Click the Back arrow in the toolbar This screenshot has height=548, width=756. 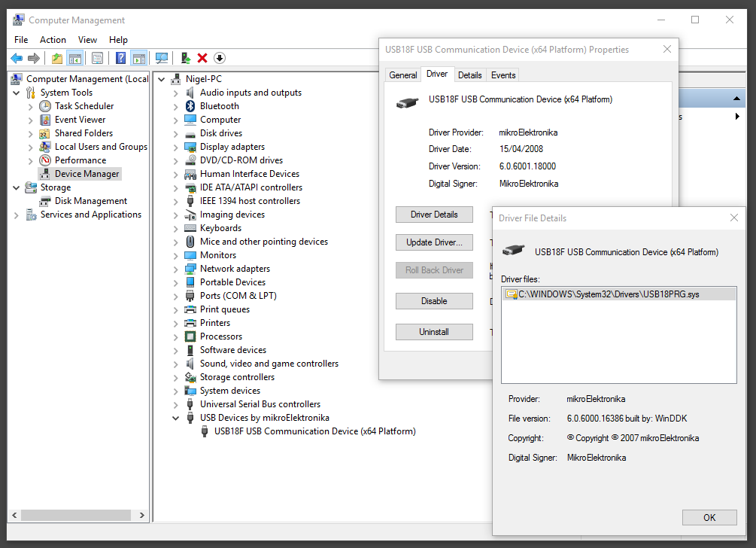[x=17, y=58]
